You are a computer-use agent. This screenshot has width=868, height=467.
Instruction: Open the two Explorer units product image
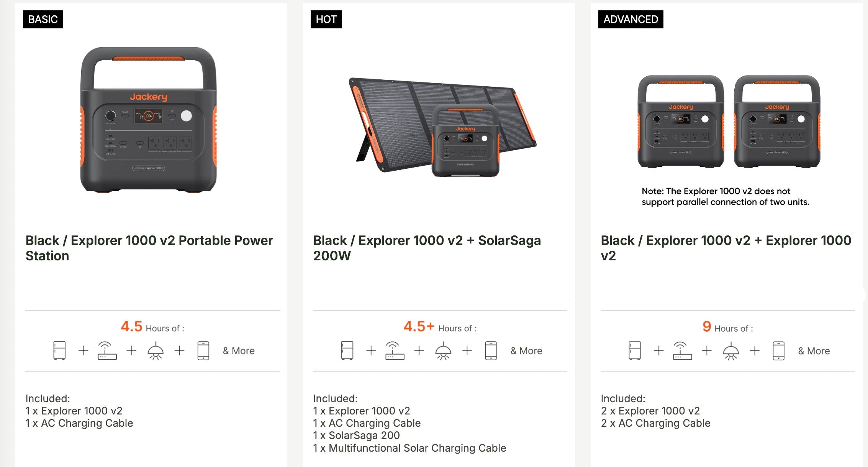(x=729, y=122)
